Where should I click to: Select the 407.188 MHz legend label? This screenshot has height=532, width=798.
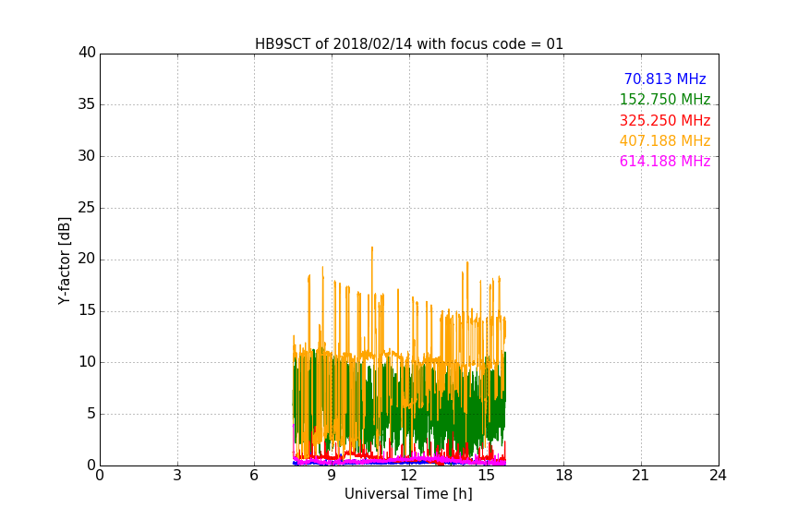[665, 140]
